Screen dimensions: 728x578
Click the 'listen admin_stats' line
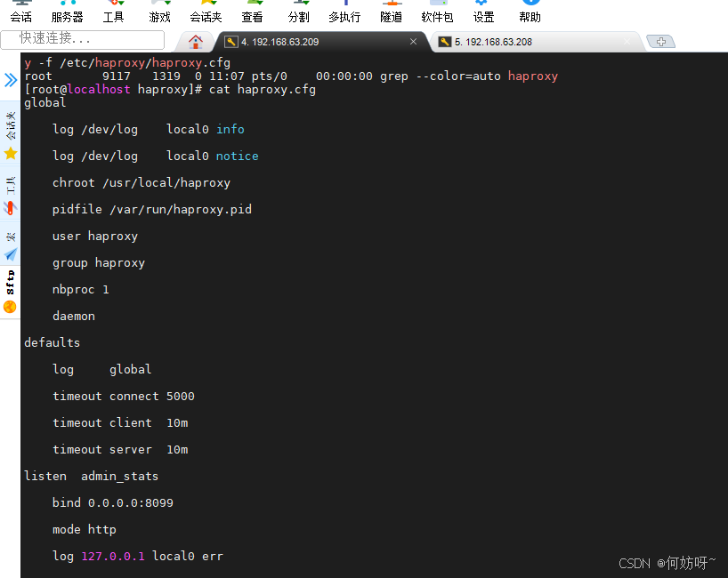point(91,476)
